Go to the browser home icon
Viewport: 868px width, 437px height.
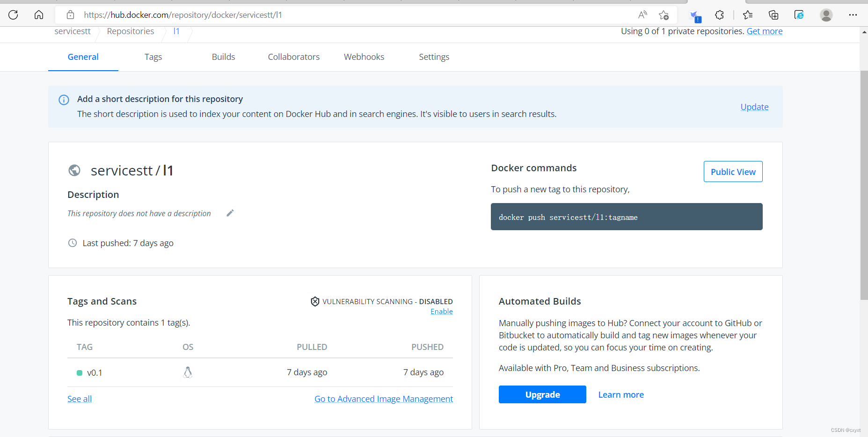coord(39,15)
